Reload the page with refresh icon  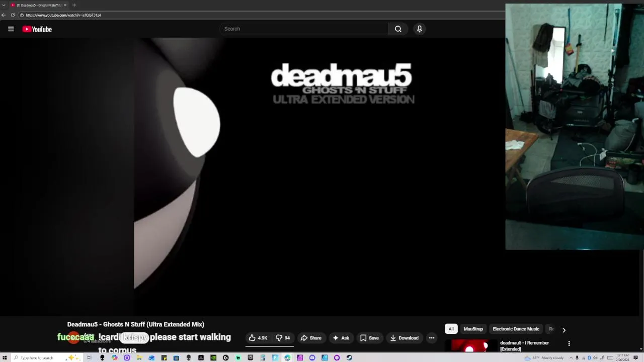coord(13,15)
